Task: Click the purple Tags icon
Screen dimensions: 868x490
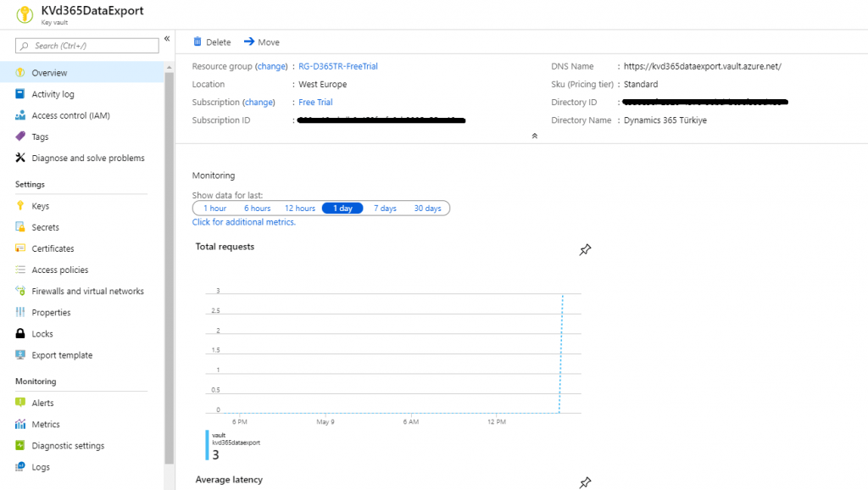Action: click(x=20, y=136)
